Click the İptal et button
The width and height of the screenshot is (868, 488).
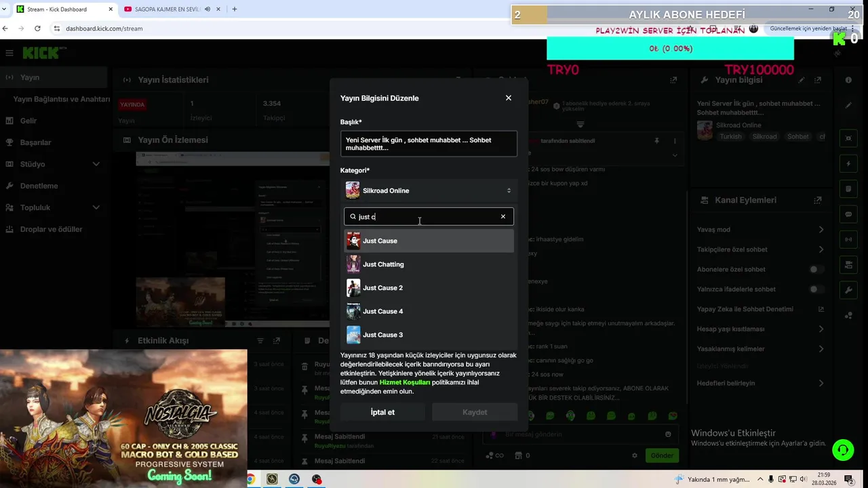(382, 412)
